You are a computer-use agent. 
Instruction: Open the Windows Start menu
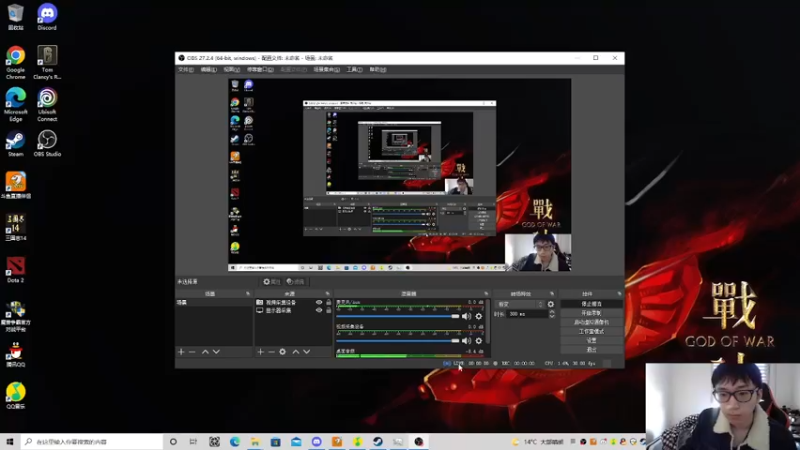(10, 441)
